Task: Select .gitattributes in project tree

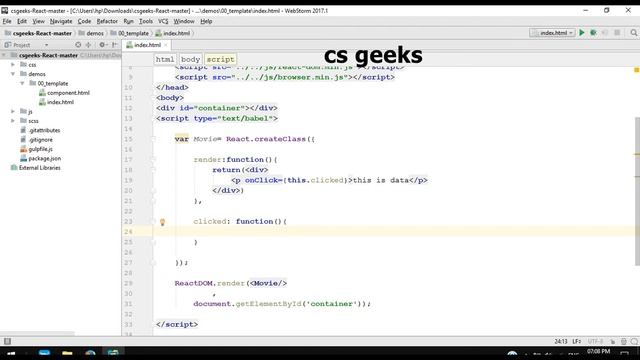Action: [x=44, y=130]
